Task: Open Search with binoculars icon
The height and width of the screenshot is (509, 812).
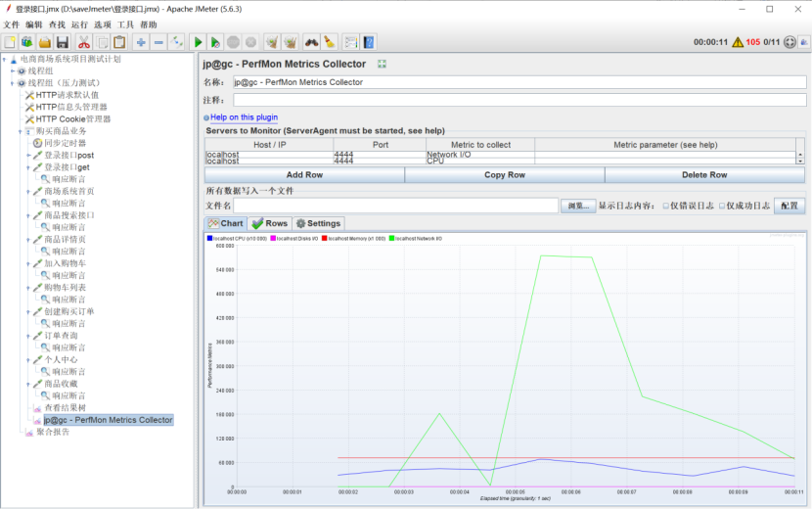Action: point(311,42)
